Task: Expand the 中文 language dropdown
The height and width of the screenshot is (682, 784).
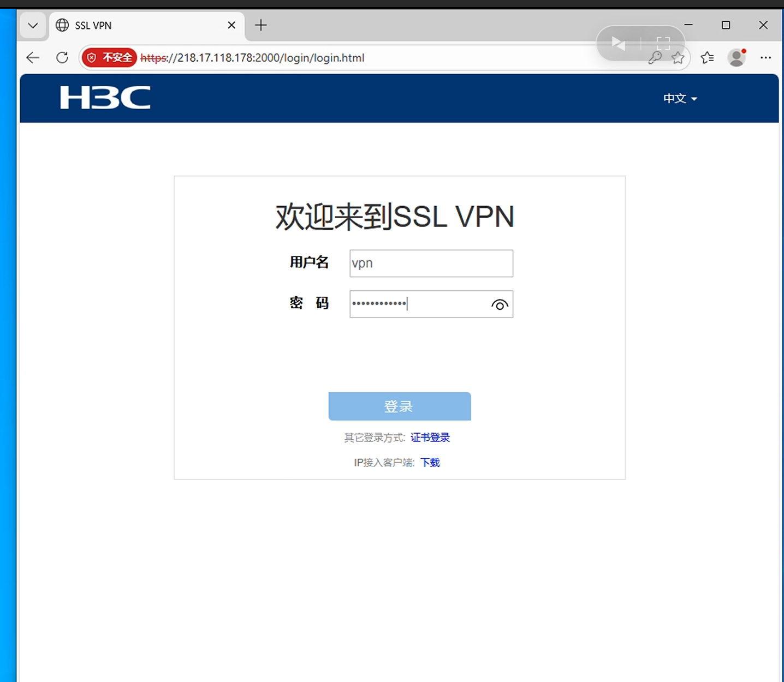Action: [x=680, y=98]
